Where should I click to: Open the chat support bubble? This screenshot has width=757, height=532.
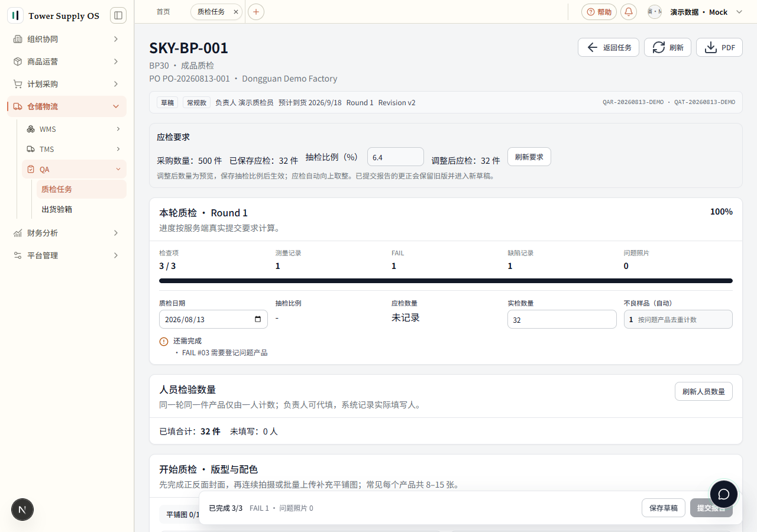(724, 494)
